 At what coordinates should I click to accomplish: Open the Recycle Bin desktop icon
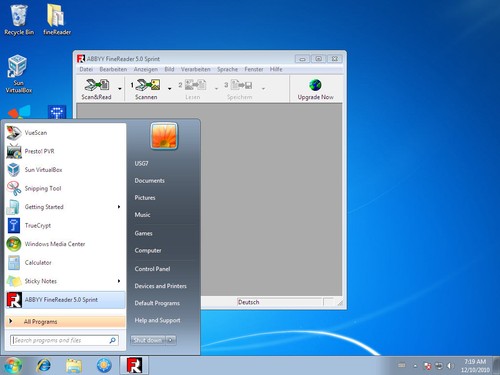tap(19, 19)
